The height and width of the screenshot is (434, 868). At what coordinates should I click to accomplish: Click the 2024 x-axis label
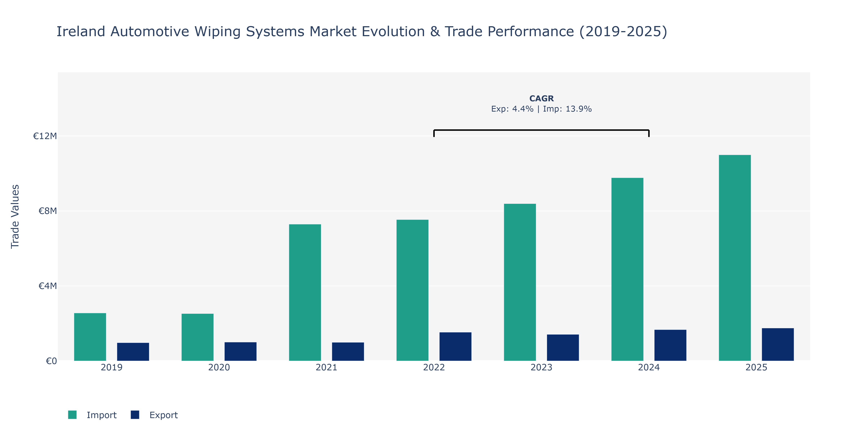[649, 367]
